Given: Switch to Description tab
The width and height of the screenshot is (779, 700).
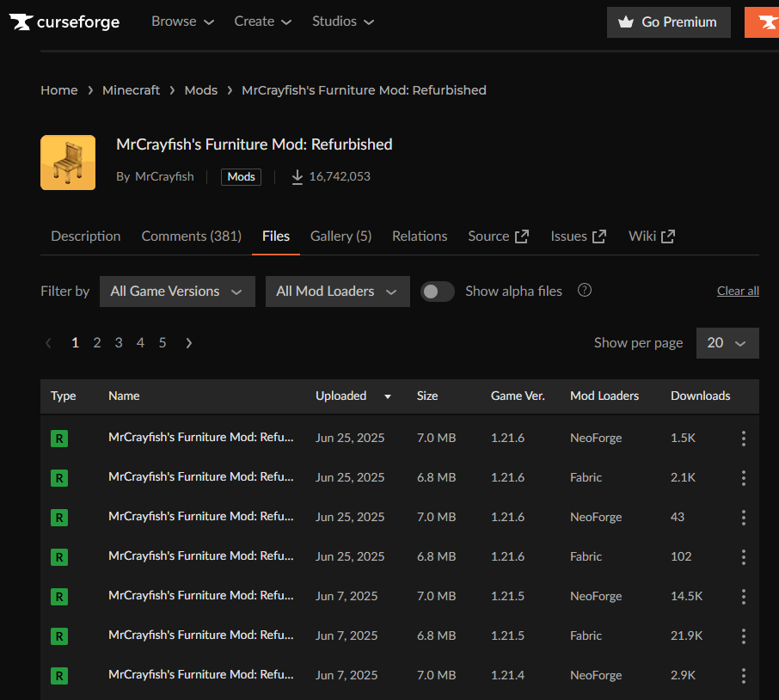Looking at the screenshot, I should (x=86, y=236).
